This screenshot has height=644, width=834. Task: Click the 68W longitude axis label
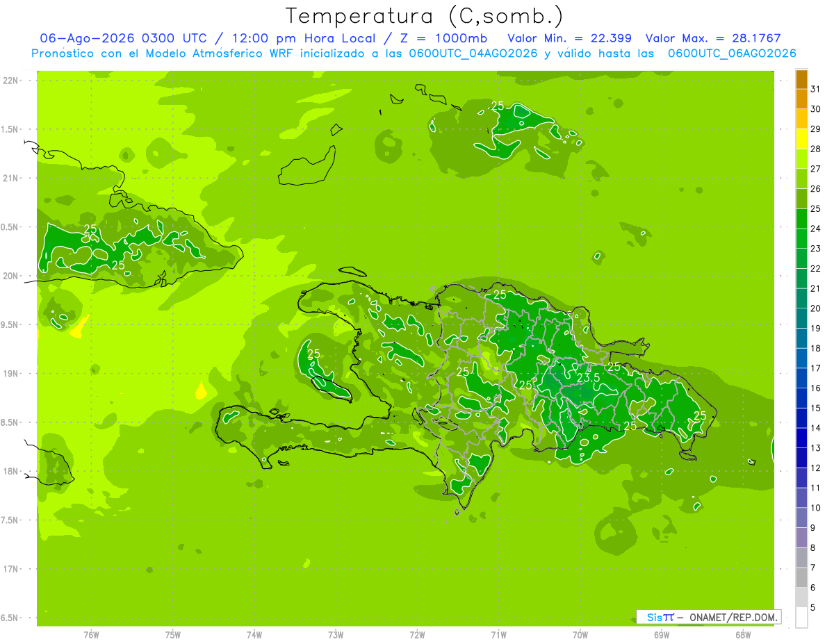[743, 634]
